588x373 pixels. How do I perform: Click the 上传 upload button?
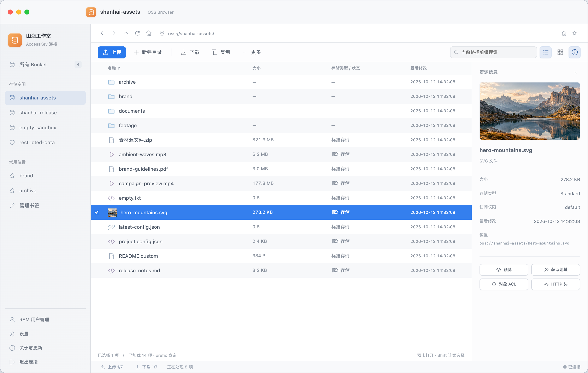[112, 52]
